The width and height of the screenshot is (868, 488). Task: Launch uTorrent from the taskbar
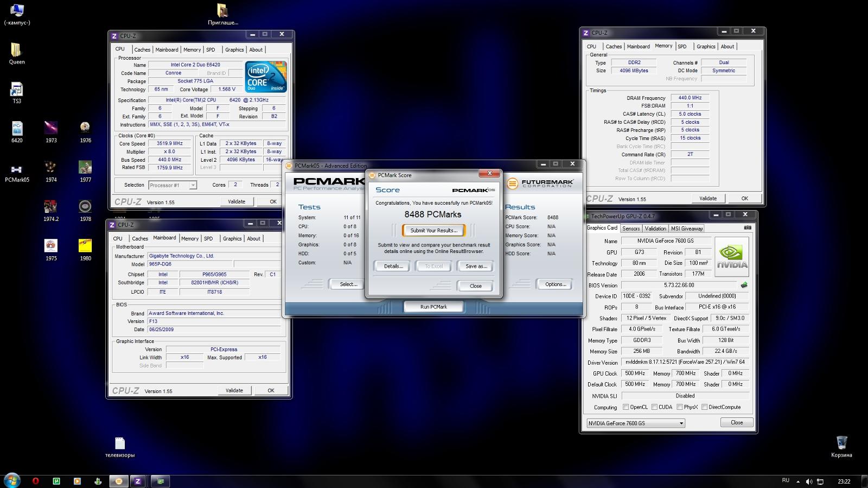point(56,481)
